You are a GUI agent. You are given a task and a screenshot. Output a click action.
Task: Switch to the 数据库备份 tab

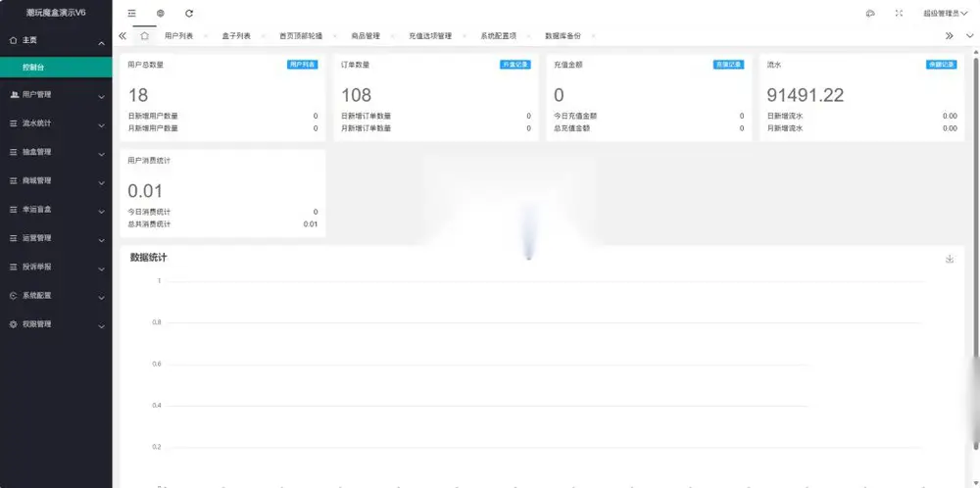tap(563, 36)
